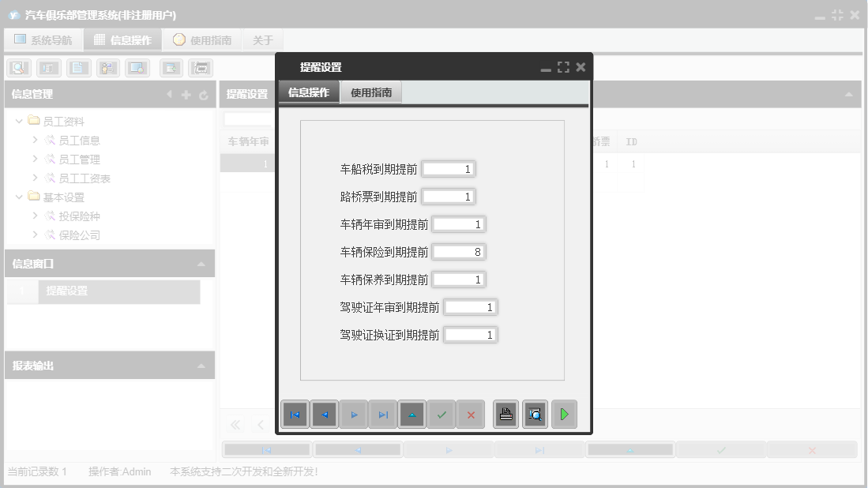Click the 车辆年审 column header in background grid
868x488 pixels.
point(247,141)
